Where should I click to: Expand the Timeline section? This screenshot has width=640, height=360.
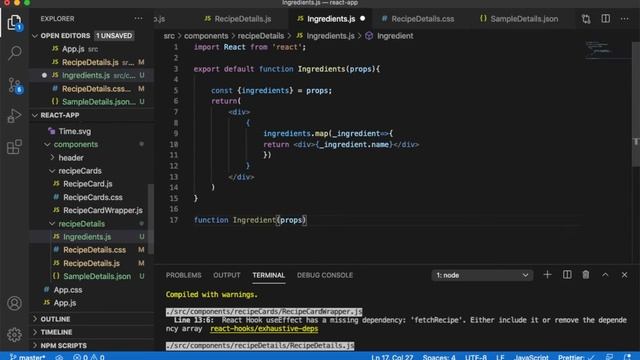point(56,332)
